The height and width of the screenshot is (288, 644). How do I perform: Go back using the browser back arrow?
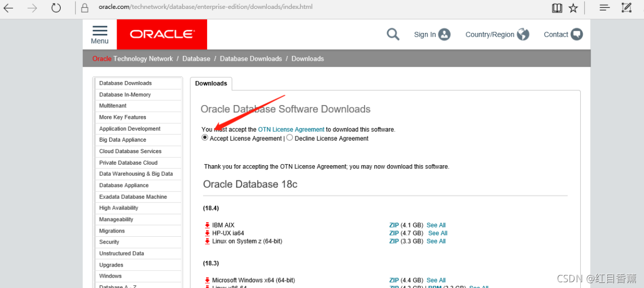(x=8, y=8)
